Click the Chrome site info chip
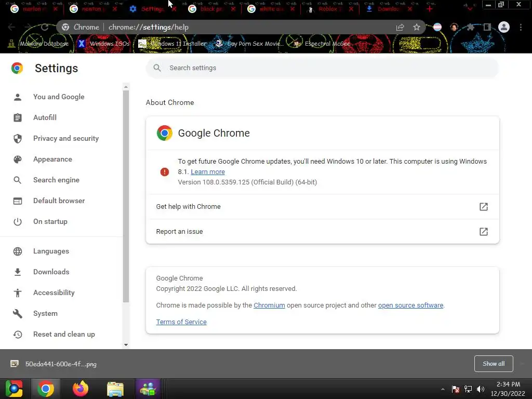This screenshot has height=399, width=532. (81, 27)
